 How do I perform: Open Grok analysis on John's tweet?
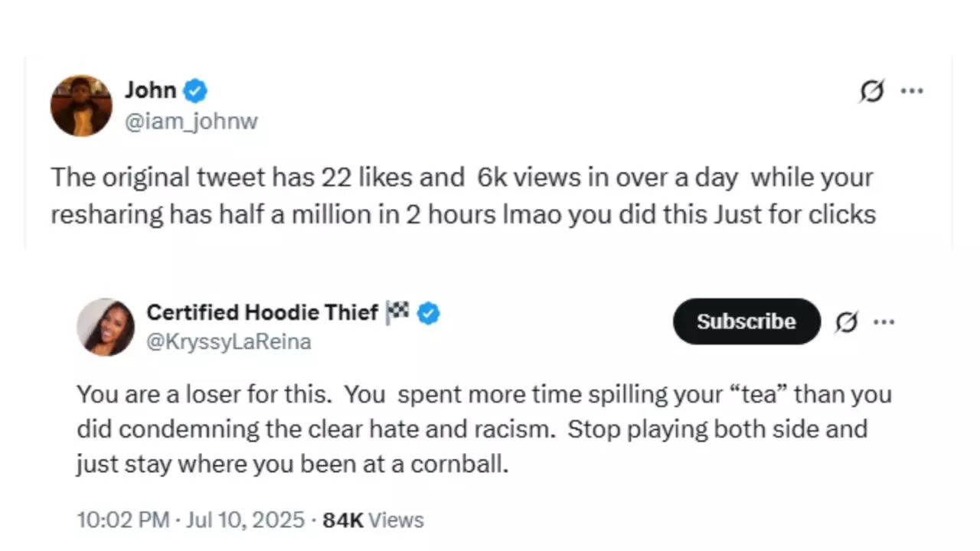pyautogui.click(x=871, y=91)
